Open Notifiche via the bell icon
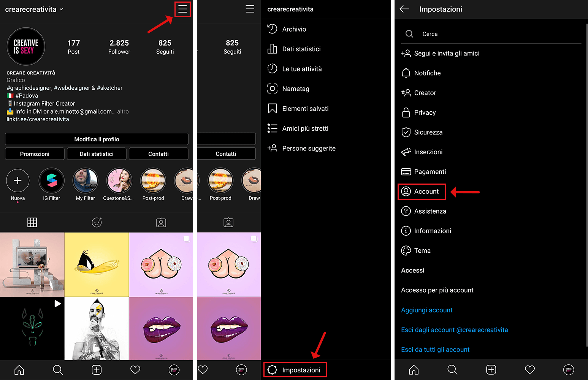The image size is (588, 380). [427, 73]
